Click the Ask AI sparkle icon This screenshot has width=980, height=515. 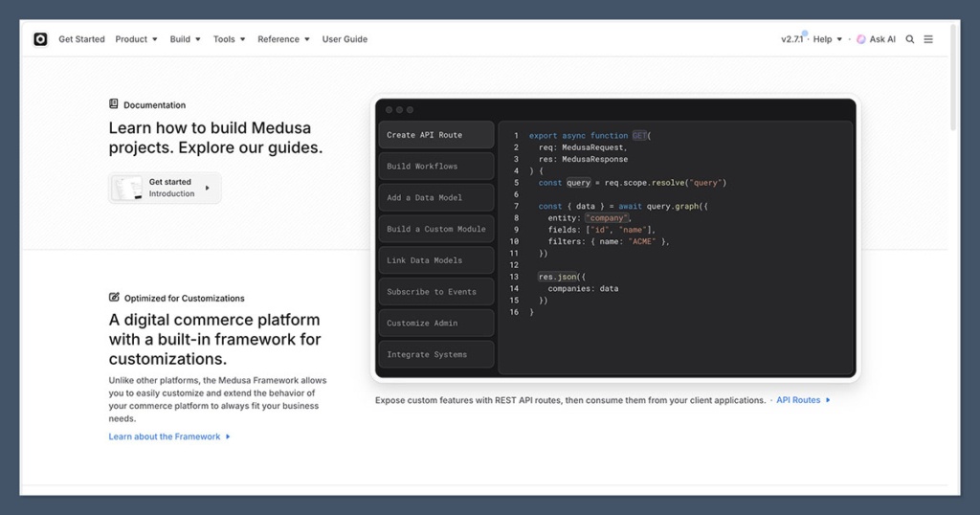point(861,39)
